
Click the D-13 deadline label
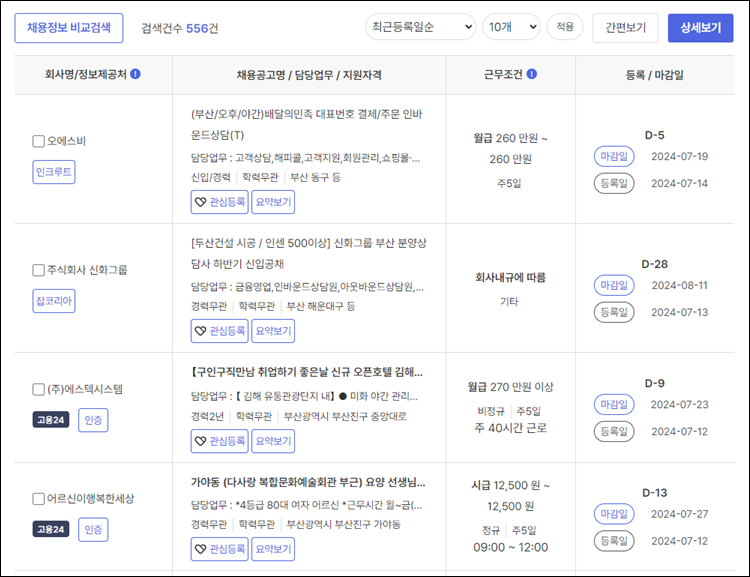click(654, 493)
